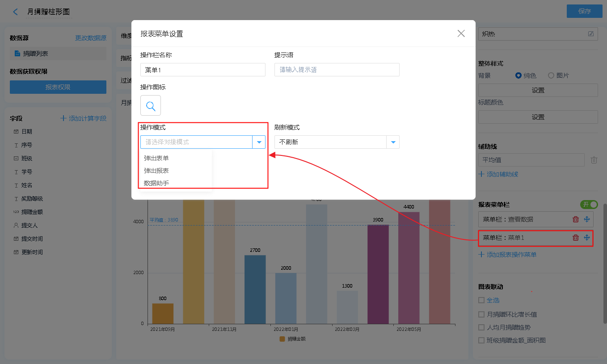This screenshot has width=607, height=364.
Task: Delete the 菜单栏：菜单1 entry
Action: [576, 238]
